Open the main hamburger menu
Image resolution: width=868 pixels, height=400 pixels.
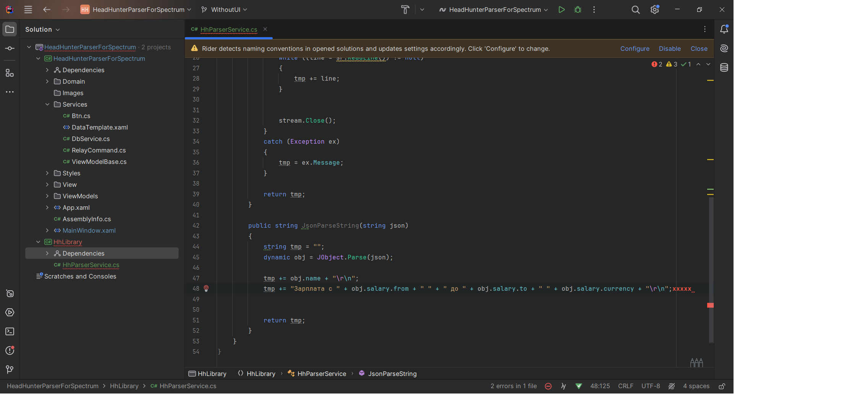coord(28,10)
